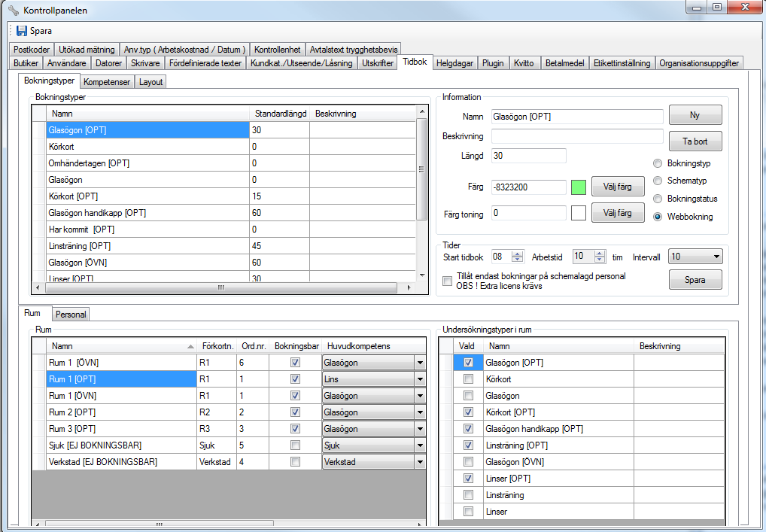Open Huvudkompetens dropdown for Rum 2 [OPT]
Screen dimensions: 766x532
tap(420, 412)
